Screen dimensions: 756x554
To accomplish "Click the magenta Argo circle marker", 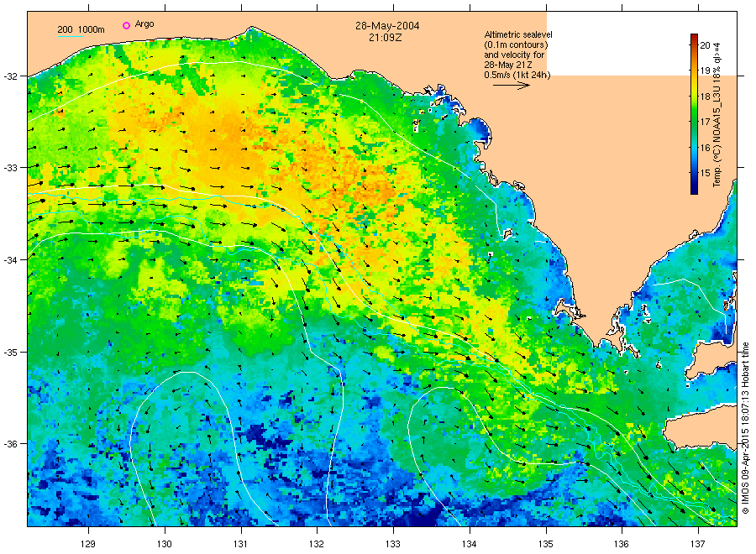I will click(126, 25).
